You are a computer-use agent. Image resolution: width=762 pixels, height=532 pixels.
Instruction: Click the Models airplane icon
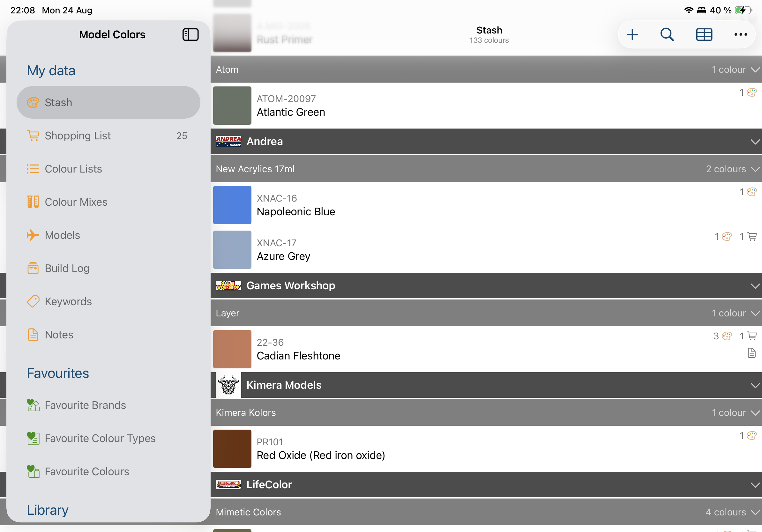tap(33, 235)
